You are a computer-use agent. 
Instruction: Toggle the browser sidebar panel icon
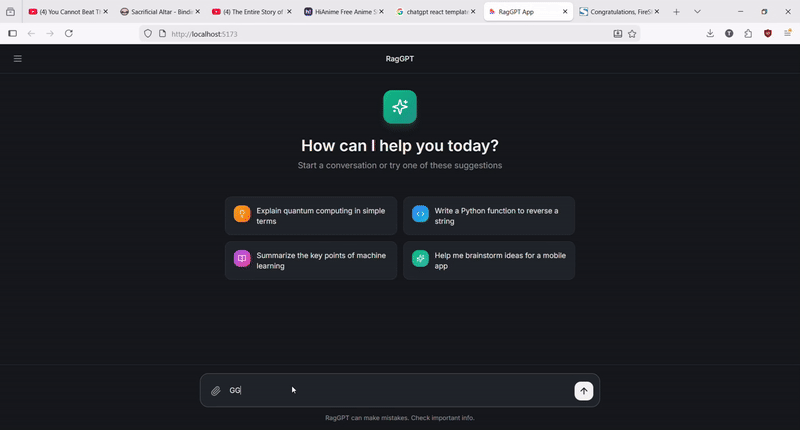click(x=13, y=34)
